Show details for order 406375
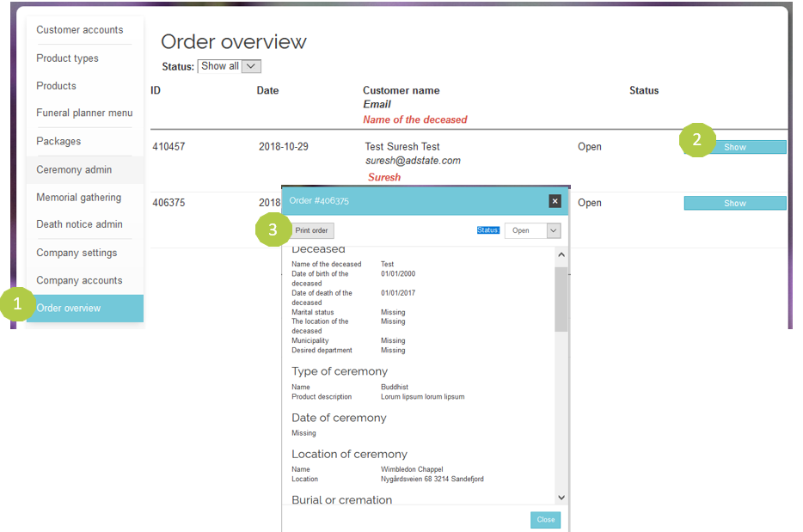This screenshot has height=532, width=803. pos(734,203)
